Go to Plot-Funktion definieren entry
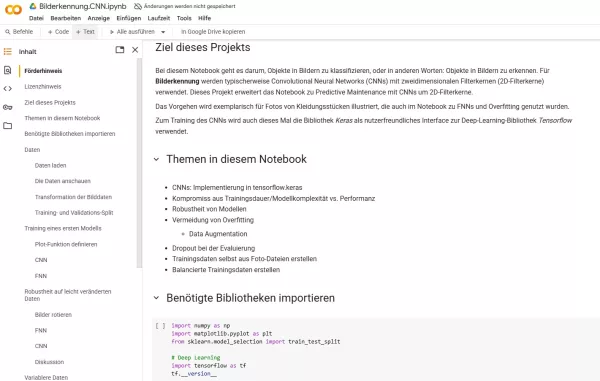This screenshot has width=600, height=381. (66, 244)
